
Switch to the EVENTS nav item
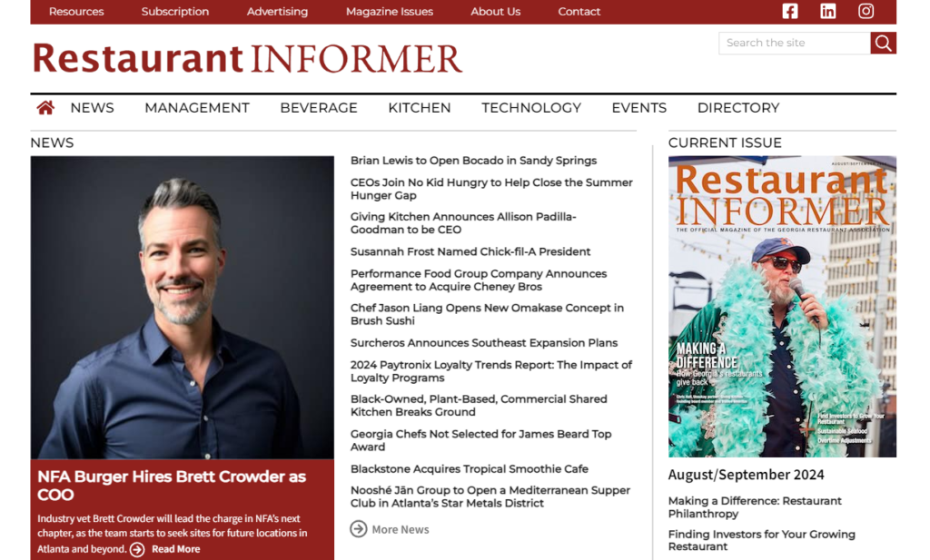tap(638, 107)
